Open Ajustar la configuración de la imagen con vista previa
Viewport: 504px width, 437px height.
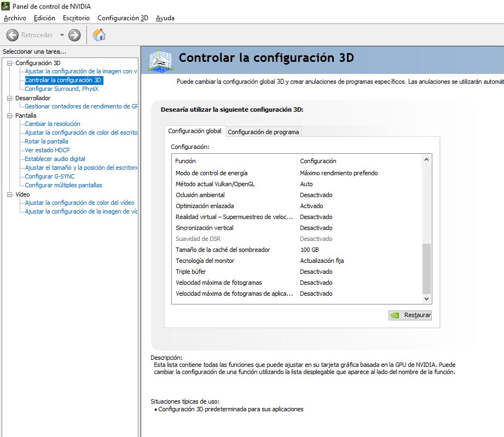tap(81, 71)
